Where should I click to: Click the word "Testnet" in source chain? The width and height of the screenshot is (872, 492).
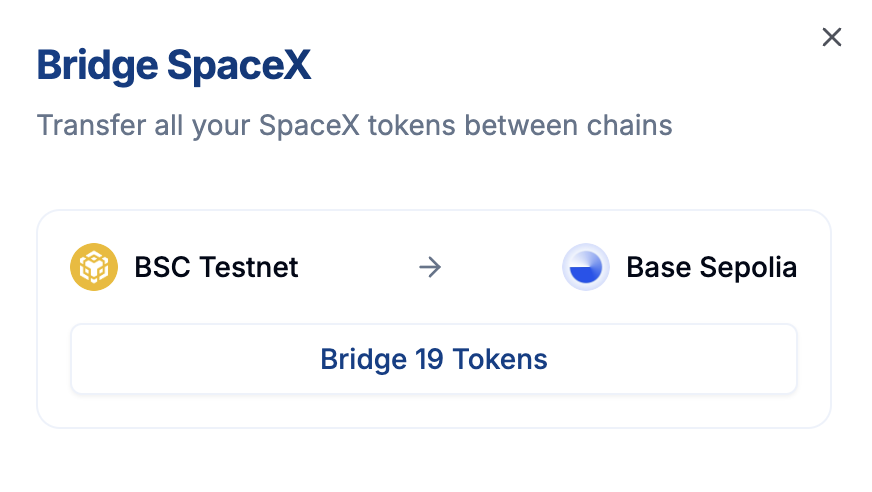pyautogui.click(x=249, y=267)
